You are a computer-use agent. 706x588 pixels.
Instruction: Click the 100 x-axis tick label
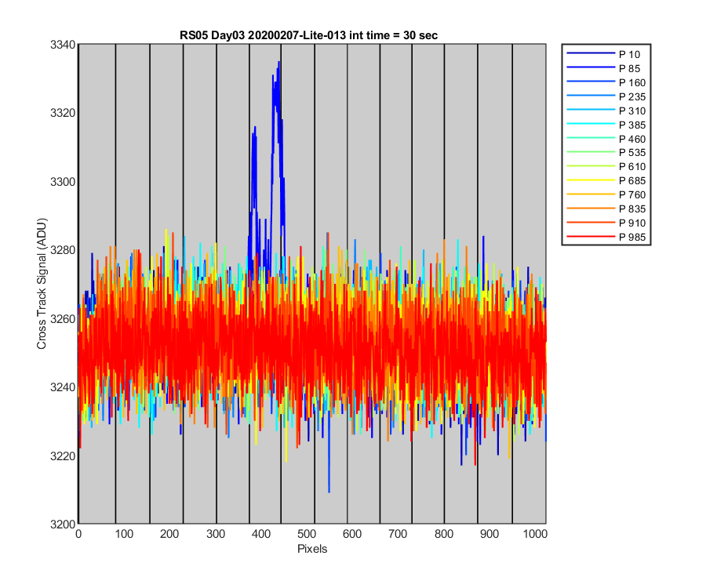124,534
